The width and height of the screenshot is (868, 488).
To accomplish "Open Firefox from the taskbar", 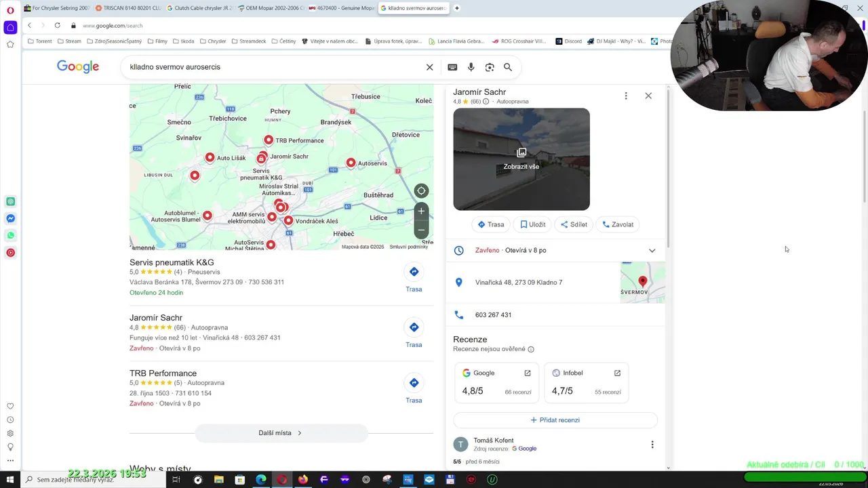I will coord(303,479).
